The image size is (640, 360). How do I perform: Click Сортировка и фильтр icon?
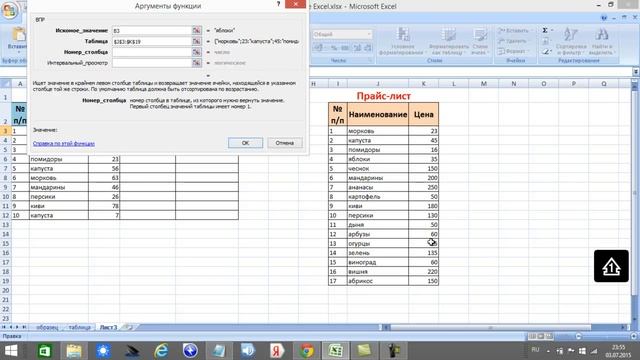(x=571, y=41)
